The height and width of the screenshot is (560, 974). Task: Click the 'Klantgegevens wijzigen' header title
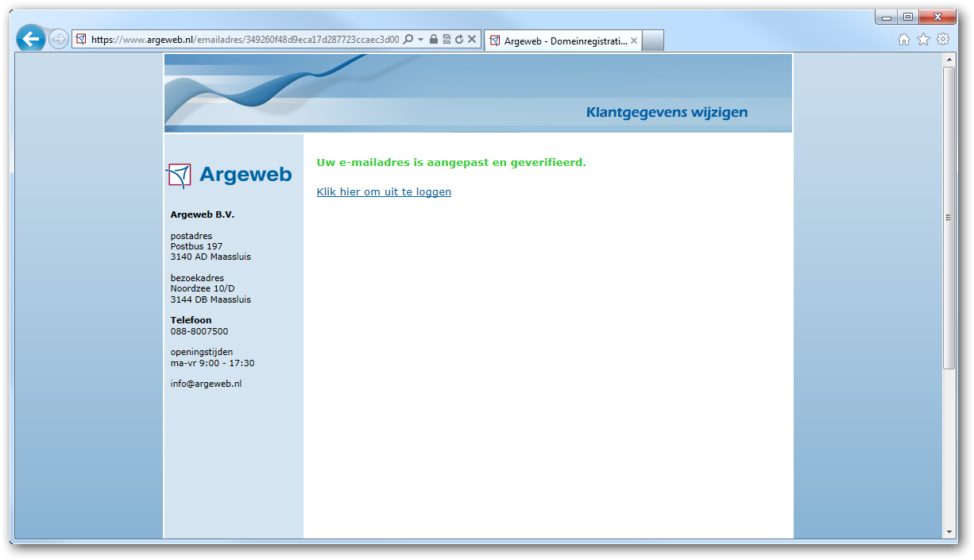point(667,112)
